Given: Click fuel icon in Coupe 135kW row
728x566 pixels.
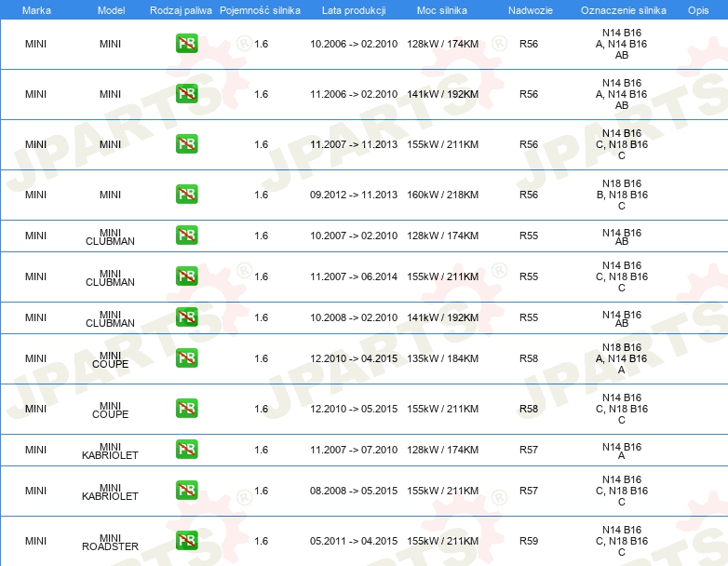Looking at the screenshot, I should (186, 358).
